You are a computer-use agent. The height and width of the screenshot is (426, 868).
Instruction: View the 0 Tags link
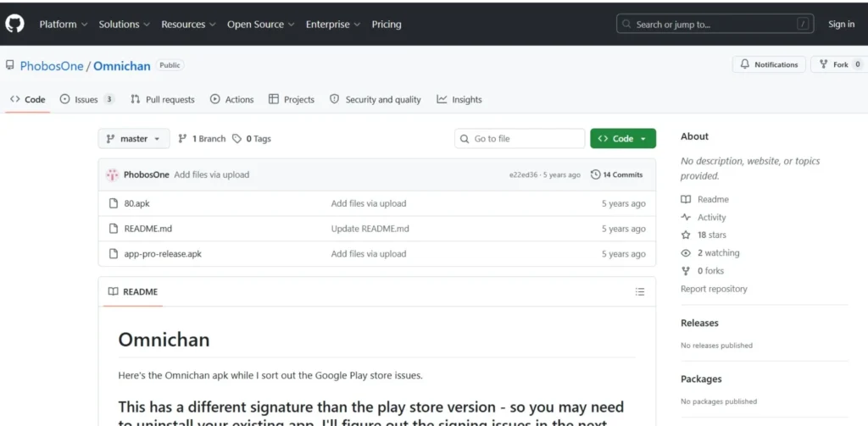pyautogui.click(x=251, y=139)
